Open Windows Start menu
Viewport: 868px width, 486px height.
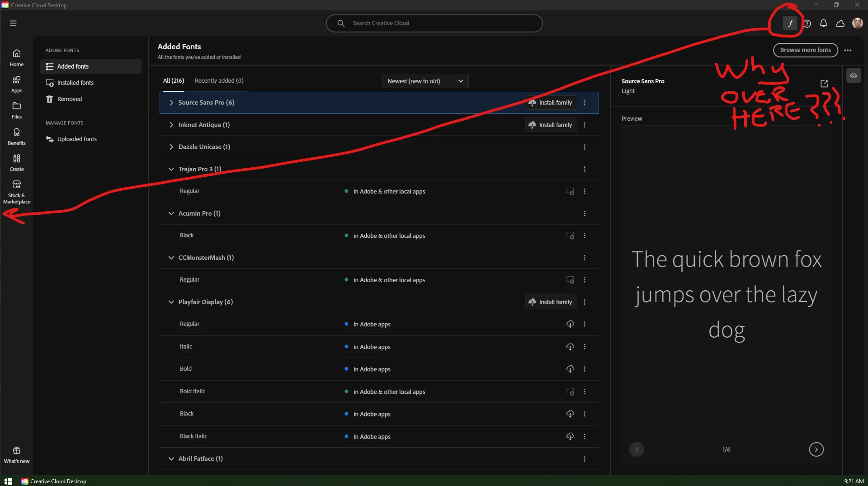click(x=8, y=481)
